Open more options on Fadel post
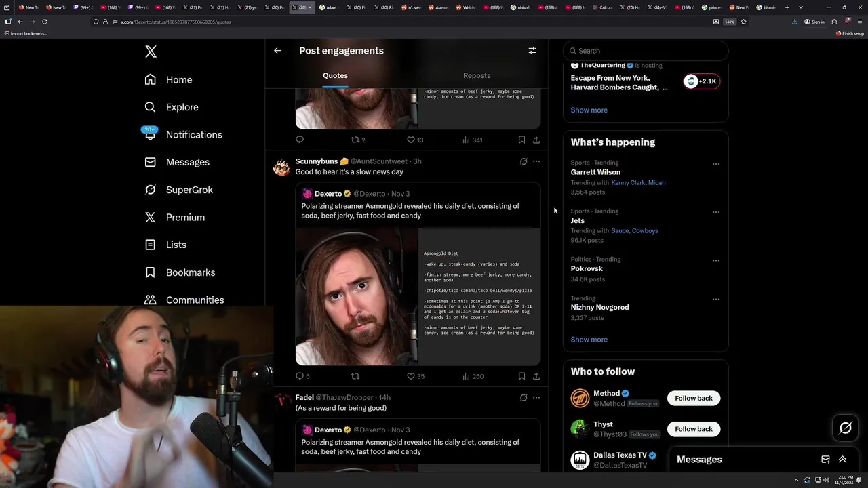Image resolution: width=868 pixels, height=488 pixels. pyautogui.click(x=536, y=398)
